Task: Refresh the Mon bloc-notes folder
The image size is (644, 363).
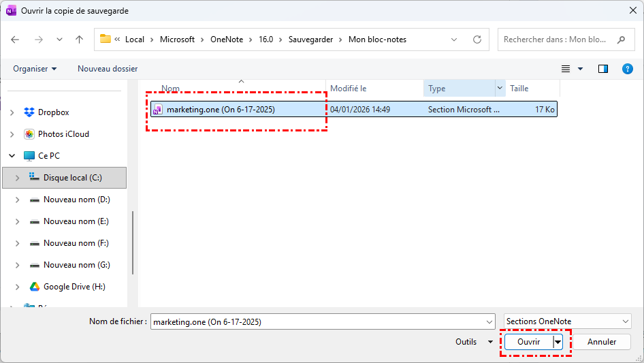Action: click(477, 40)
